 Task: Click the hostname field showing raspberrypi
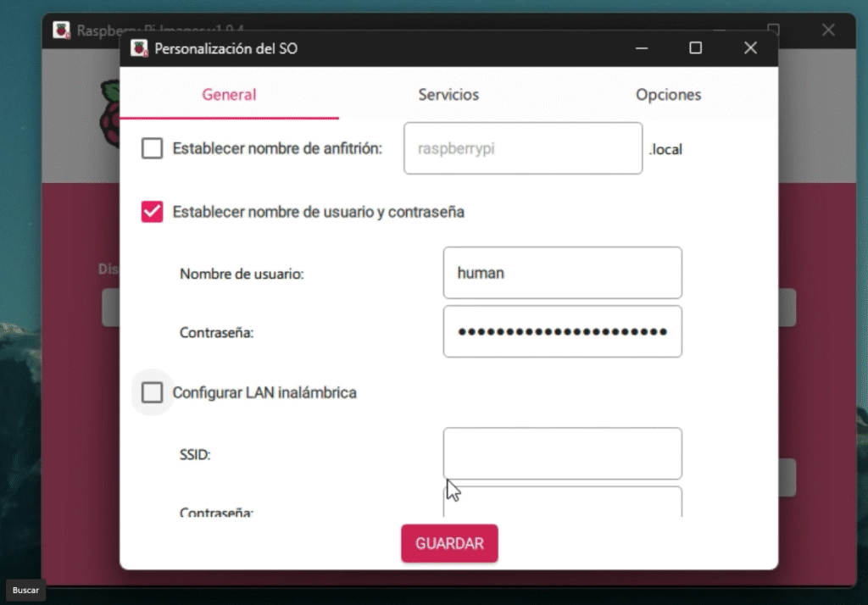(523, 148)
